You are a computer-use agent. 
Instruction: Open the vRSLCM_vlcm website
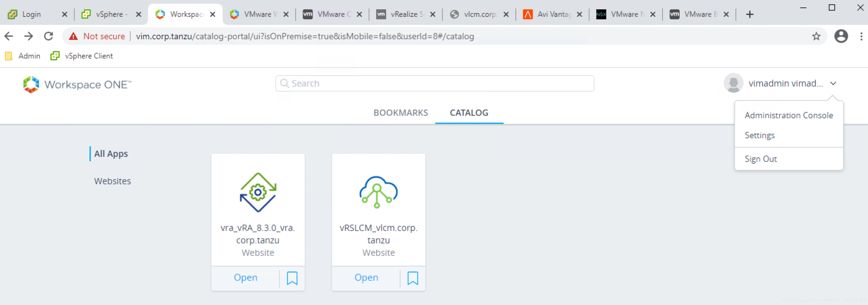366,277
